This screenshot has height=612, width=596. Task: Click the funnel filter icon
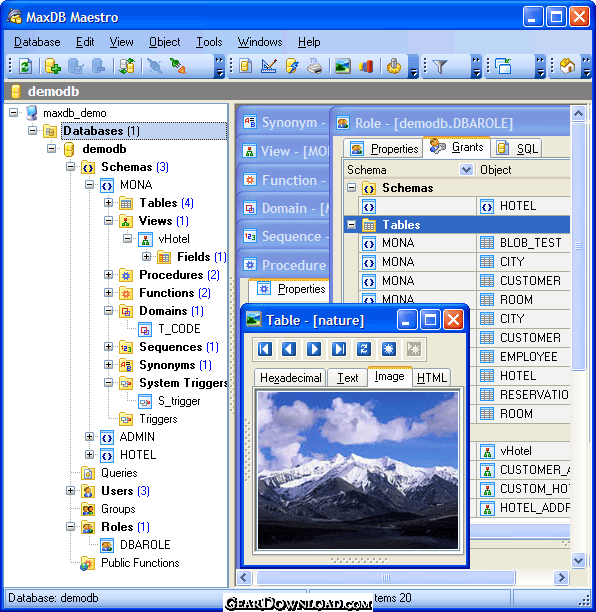[440, 66]
